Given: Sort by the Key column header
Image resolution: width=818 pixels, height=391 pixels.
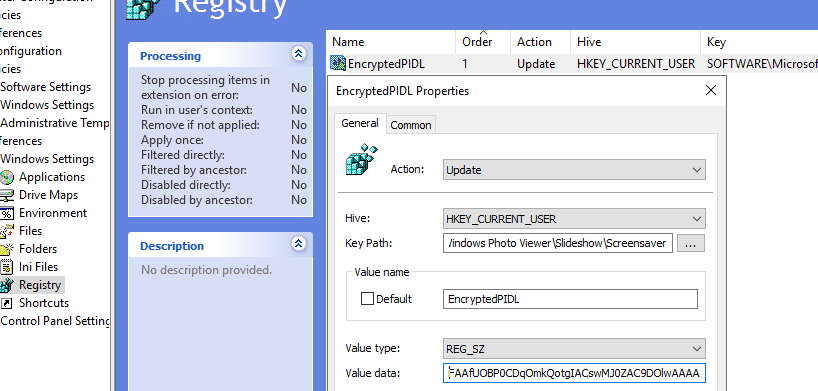Looking at the screenshot, I should point(759,42).
